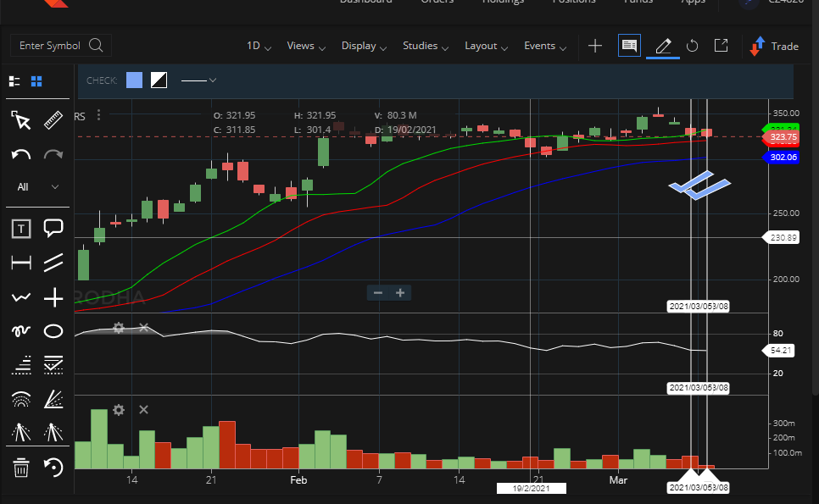Select the Fibonacci retracement check tool
Image resolution: width=819 pixels, height=504 pixels.
[53, 365]
